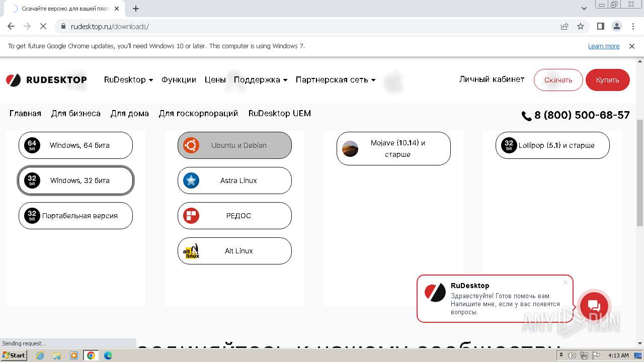Click the 32 bit icon beside Windows, 32 бита
Screen dimensions: 644x362
point(32,180)
